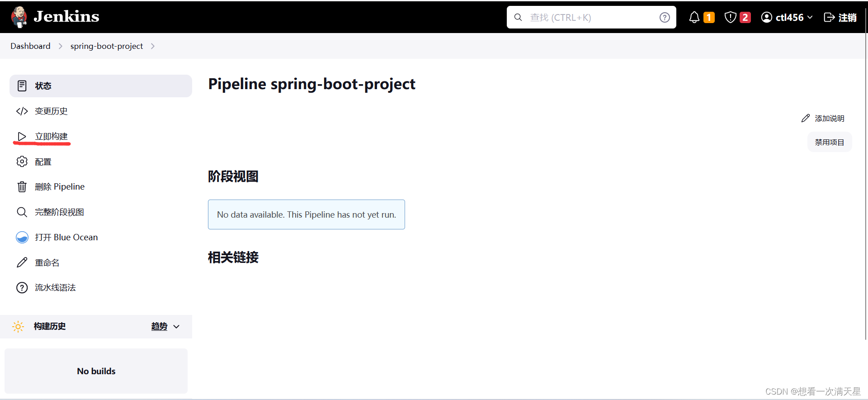868x400 pixels.
Task: Click the Jenkins butler logo icon
Action: tap(19, 17)
